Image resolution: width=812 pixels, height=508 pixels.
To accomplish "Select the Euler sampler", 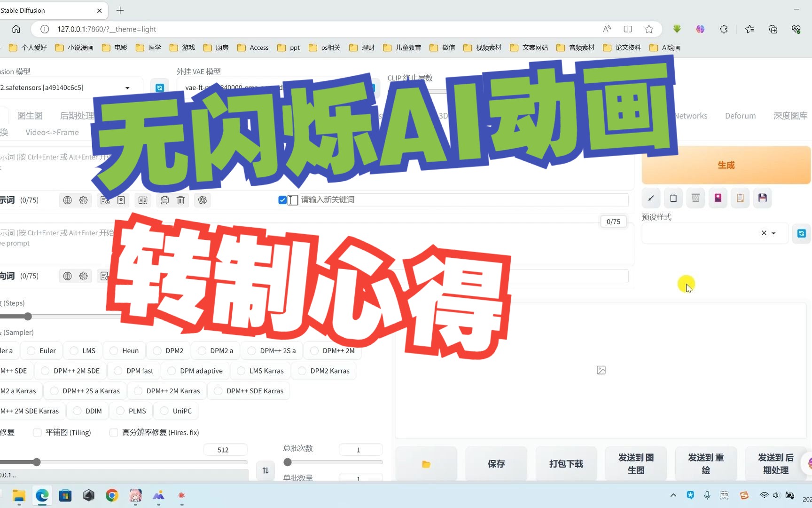I will pos(41,351).
